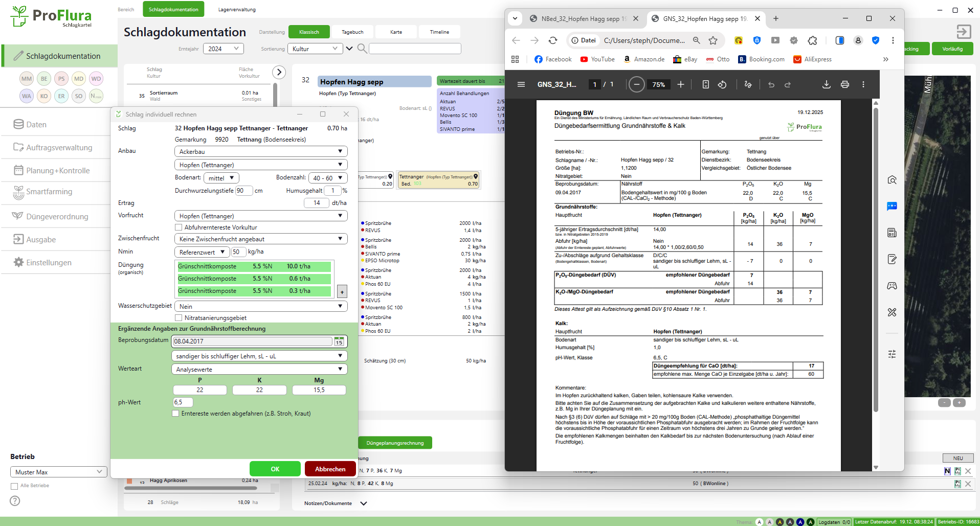Viewport: 980px width, 526px height.
Task: Click the search magnifier next to Sortierung
Action: click(x=362, y=49)
